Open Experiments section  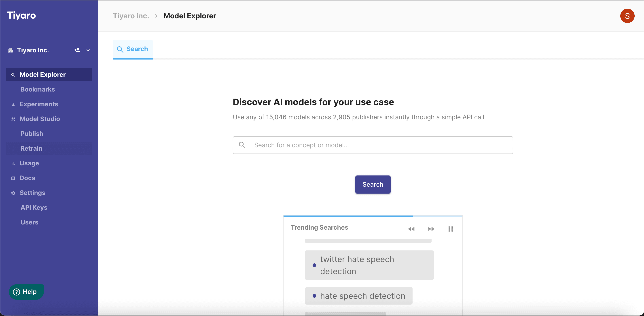tap(39, 104)
